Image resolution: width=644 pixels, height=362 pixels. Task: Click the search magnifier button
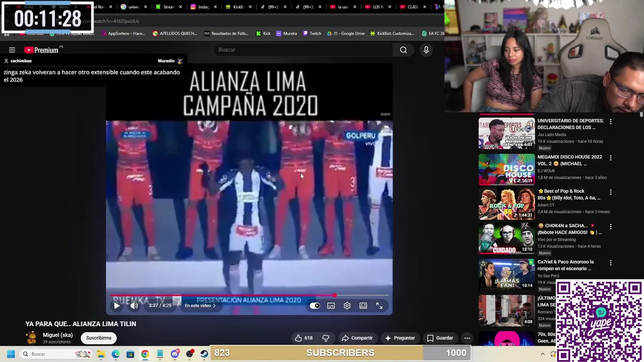click(403, 50)
